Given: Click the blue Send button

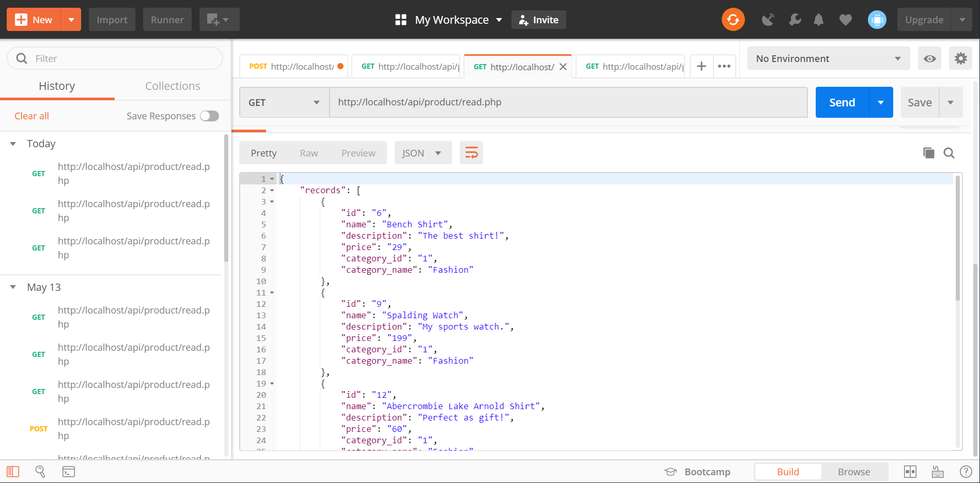Looking at the screenshot, I should (843, 102).
